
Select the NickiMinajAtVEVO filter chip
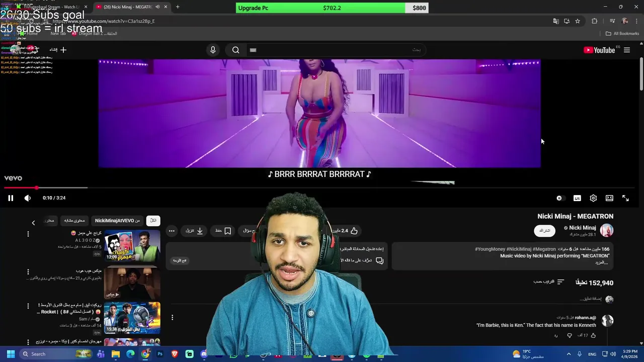pos(117,220)
